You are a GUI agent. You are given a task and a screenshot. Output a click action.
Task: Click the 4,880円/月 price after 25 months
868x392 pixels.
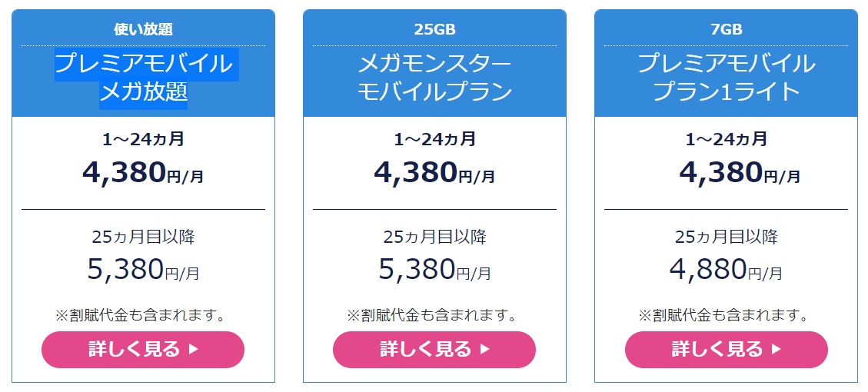[x=727, y=270]
